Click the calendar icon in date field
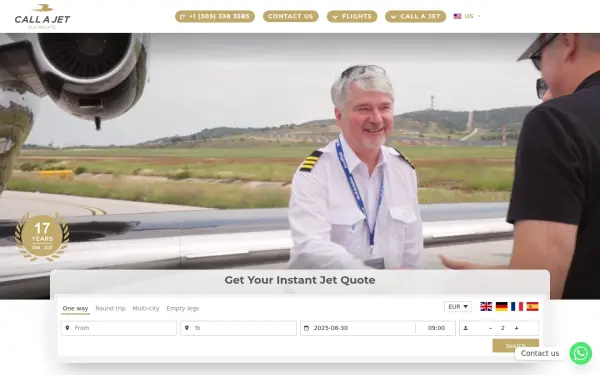600x375 pixels. tap(306, 328)
